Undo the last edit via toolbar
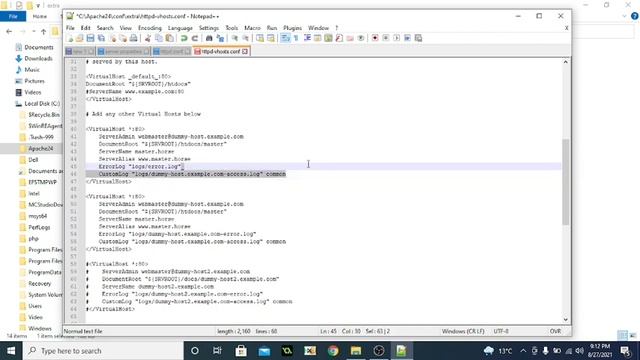The image size is (640, 360). [x=184, y=38]
